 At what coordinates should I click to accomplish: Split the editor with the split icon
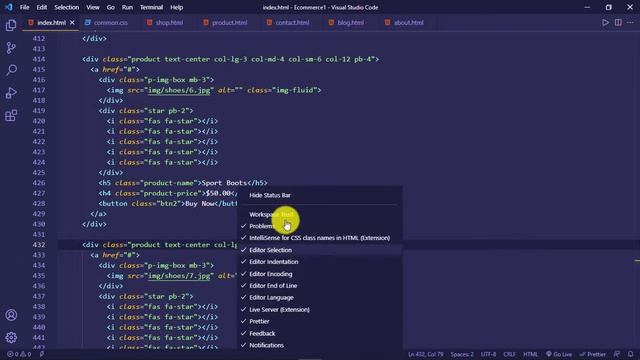tap(618, 22)
